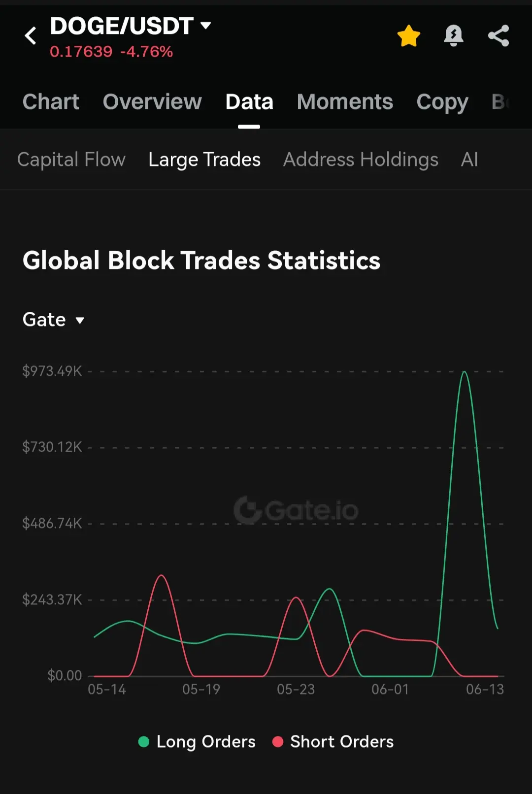Open price alert bell icon
This screenshot has width=532, height=794.
(453, 35)
